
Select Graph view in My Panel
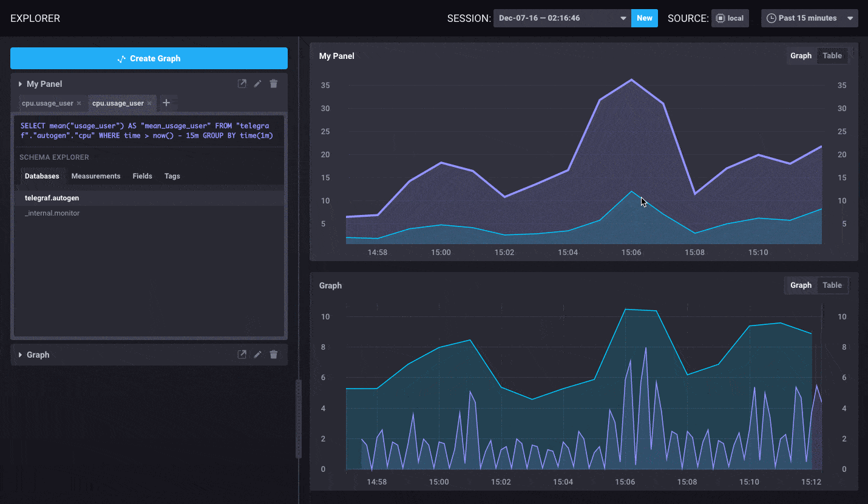pos(801,56)
